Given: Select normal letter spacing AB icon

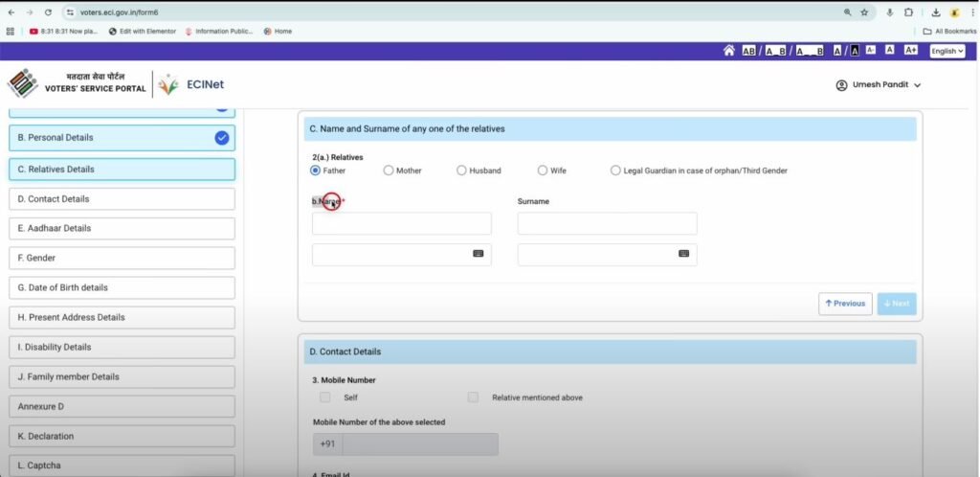Looking at the screenshot, I should tap(748, 52).
